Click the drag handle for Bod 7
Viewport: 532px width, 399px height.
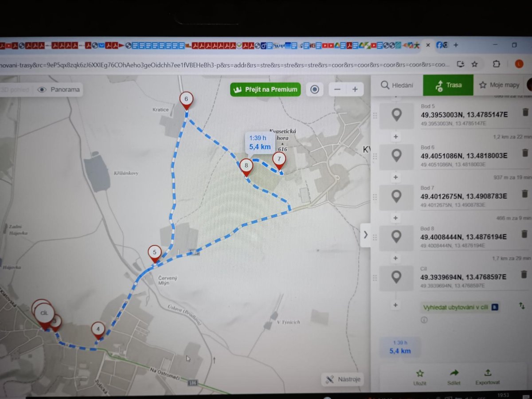pos(375,196)
